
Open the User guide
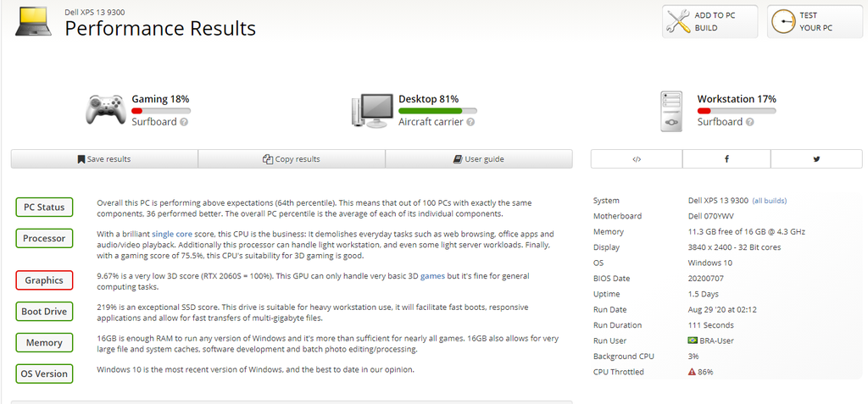[479, 159]
